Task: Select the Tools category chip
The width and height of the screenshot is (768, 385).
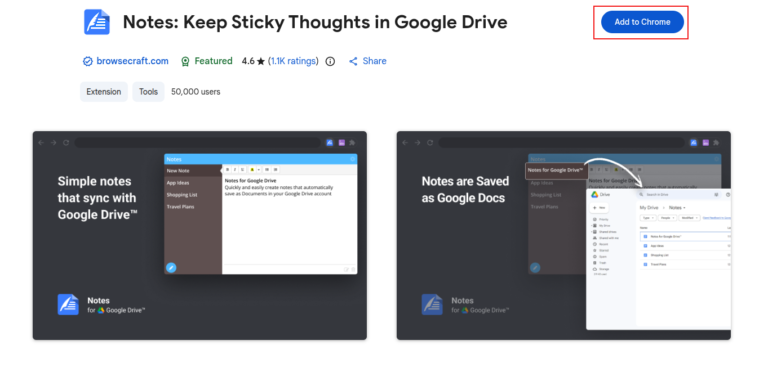Action: pyautogui.click(x=148, y=92)
